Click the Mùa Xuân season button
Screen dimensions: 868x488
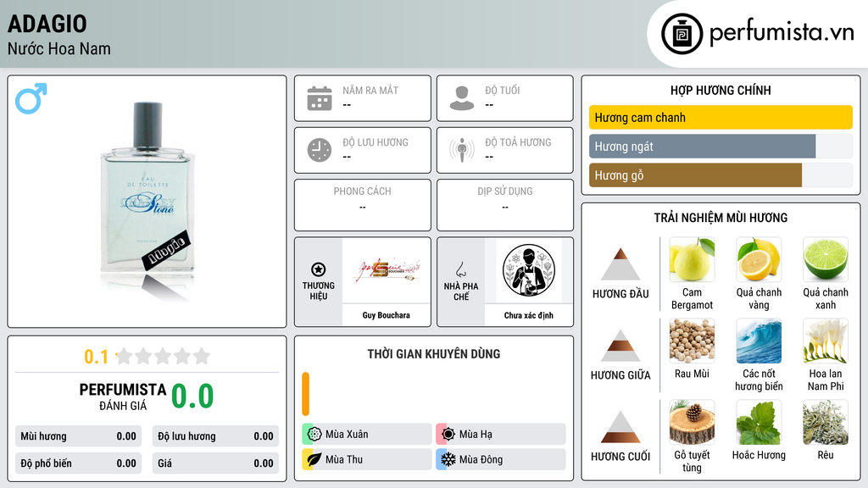(367, 435)
